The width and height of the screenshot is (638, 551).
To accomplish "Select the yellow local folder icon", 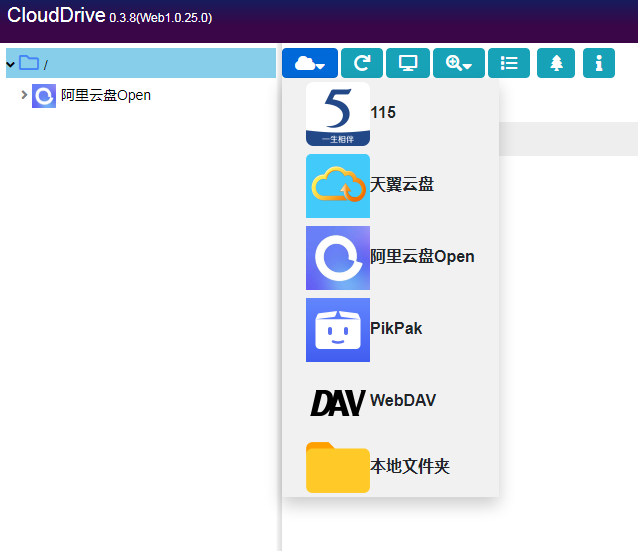I will pyautogui.click(x=338, y=467).
